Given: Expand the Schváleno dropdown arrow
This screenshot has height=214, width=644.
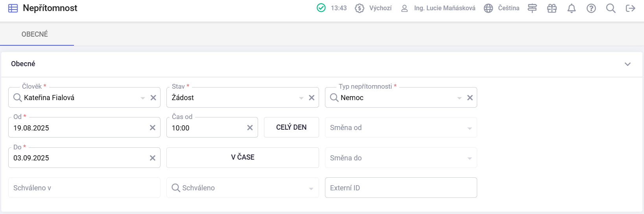Looking at the screenshot, I should [x=311, y=189].
